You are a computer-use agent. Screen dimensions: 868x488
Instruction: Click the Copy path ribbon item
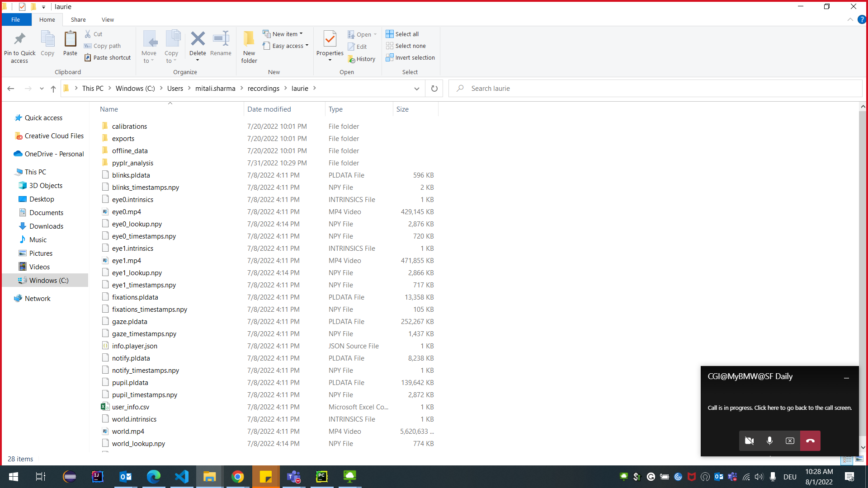(103, 46)
